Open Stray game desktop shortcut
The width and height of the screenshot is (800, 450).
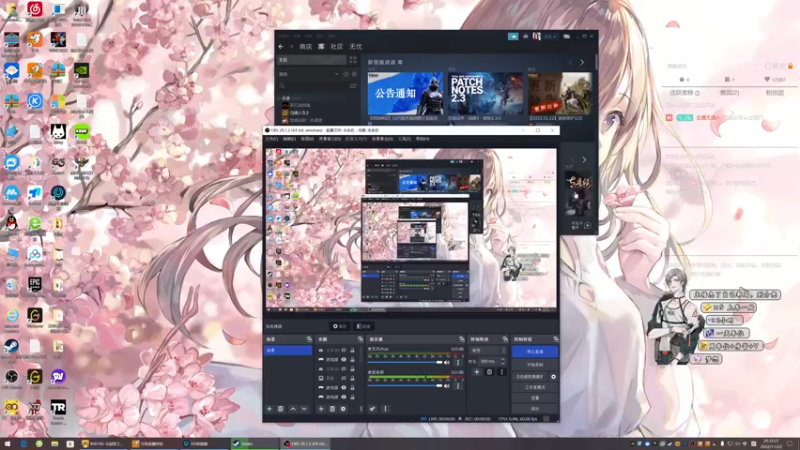click(x=58, y=132)
